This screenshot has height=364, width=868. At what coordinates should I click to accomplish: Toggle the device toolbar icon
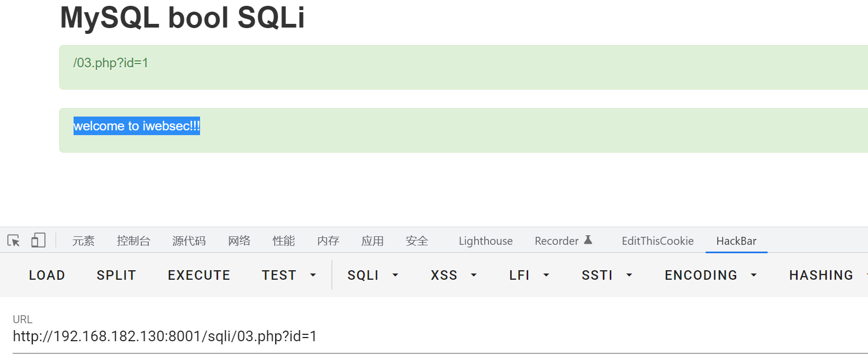38,240
